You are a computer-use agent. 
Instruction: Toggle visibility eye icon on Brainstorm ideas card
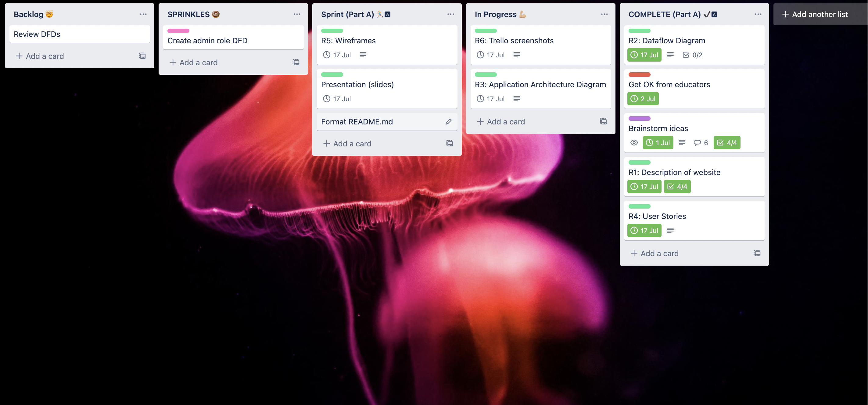(634, 143)
